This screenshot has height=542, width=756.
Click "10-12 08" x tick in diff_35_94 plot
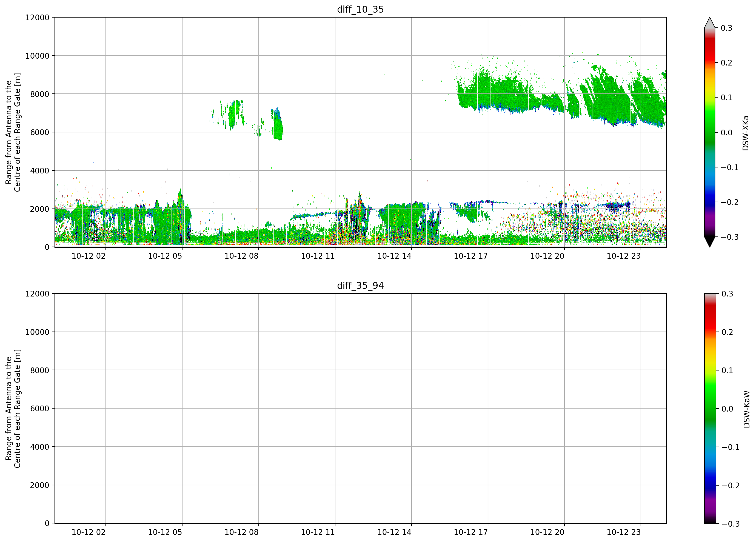[x=242, y=532]
